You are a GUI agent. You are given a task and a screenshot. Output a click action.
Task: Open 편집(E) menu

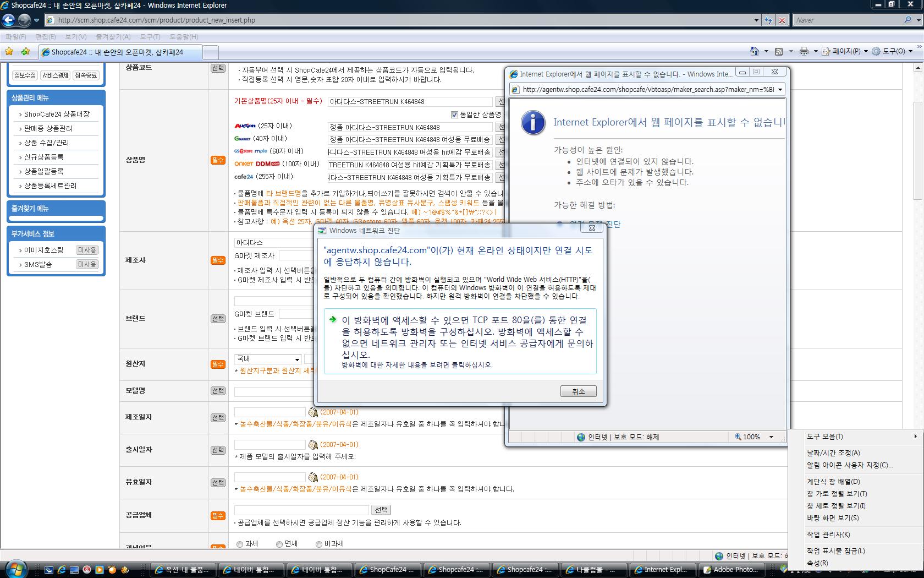tap(46, 37)
